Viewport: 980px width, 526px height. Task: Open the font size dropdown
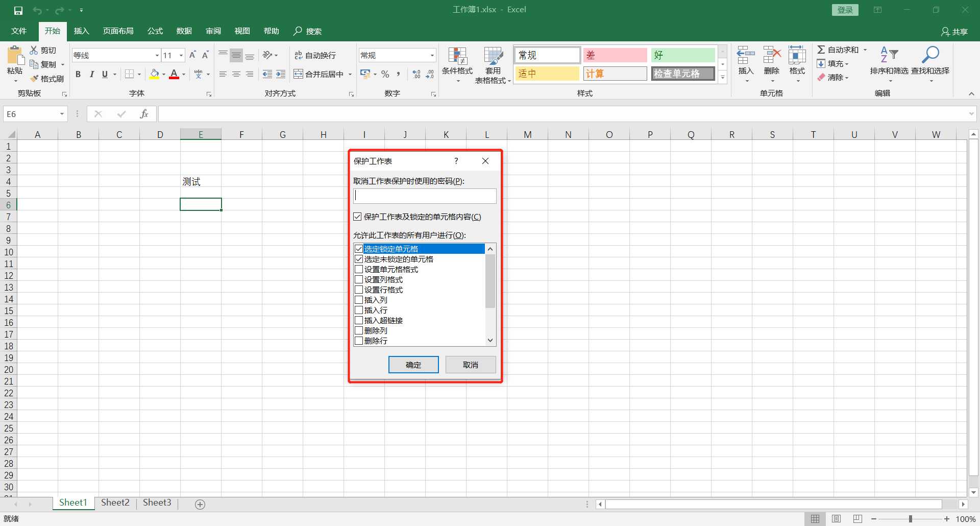[181, 55]
